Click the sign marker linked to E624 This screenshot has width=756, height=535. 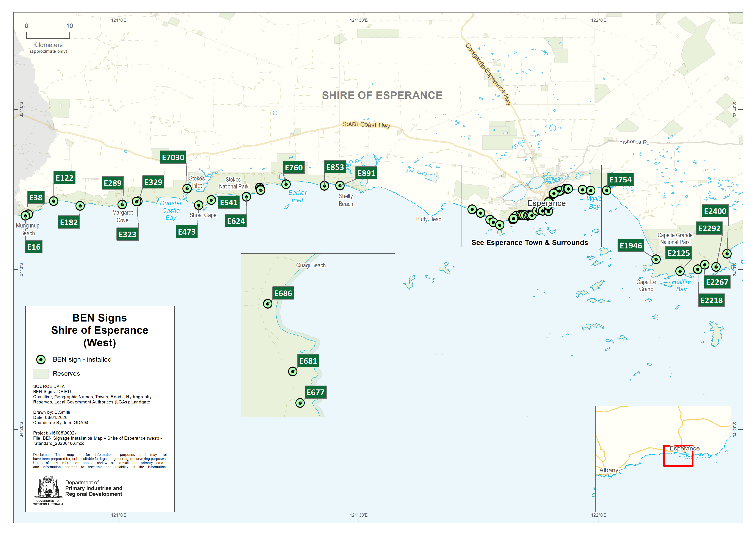pyautogui.click(x=246, y=197)
